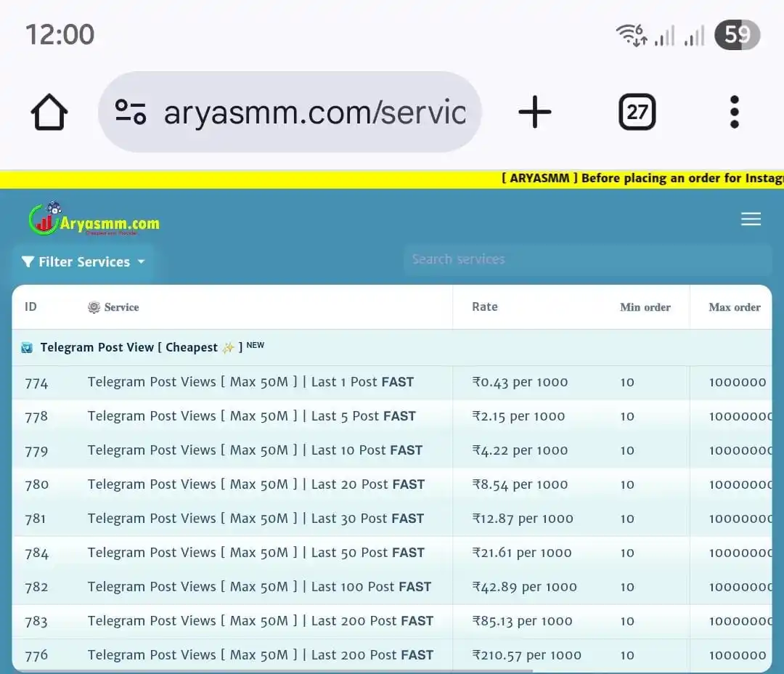Open tab switcher showing 27 tabs
Viewport: 784px width, 674px height.
[x=637, y=112]
